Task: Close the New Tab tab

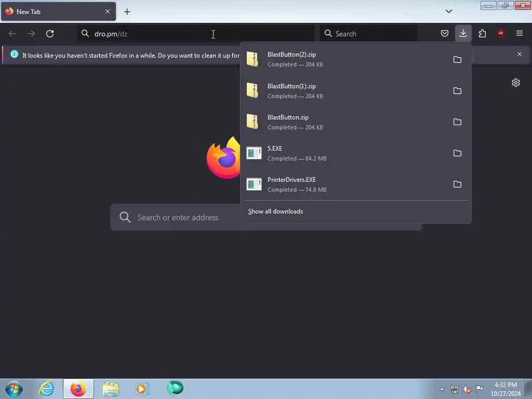Action: tap(107, 12)
